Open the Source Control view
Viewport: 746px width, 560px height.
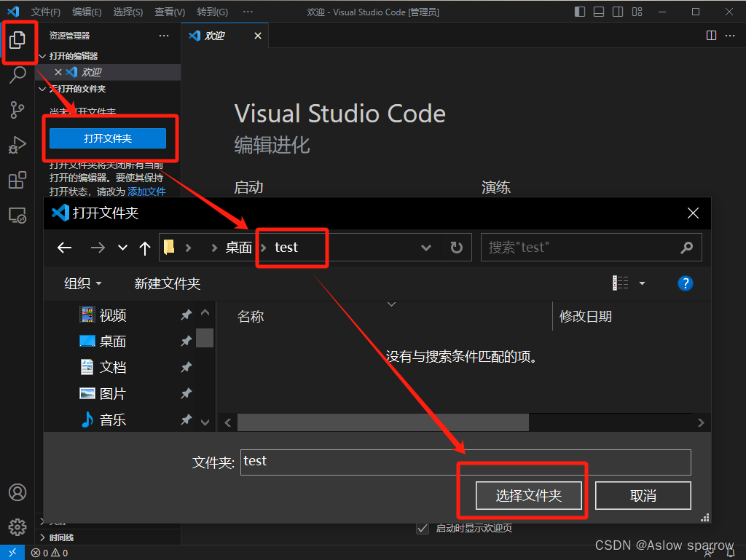(x=17, y=110)
